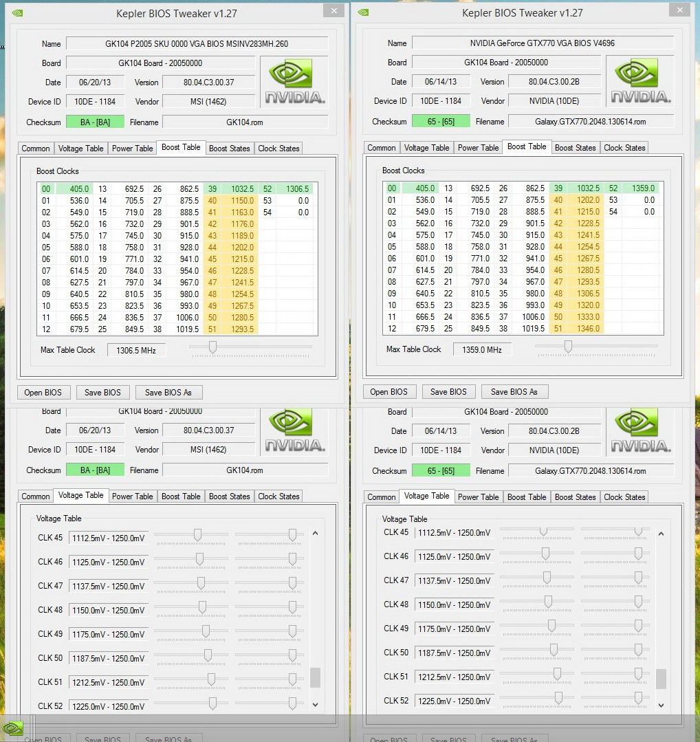Close the Galaxy GTX770 Boost Table window
The width and height of the screenshot is (700, 742).
pyautogui.click(x=679, y=10)
